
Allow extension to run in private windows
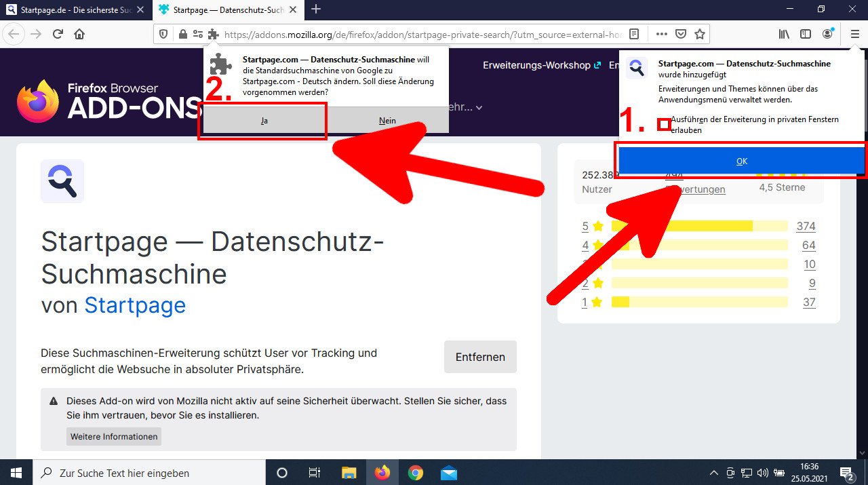pyautogui.click(x=665, y=124)
